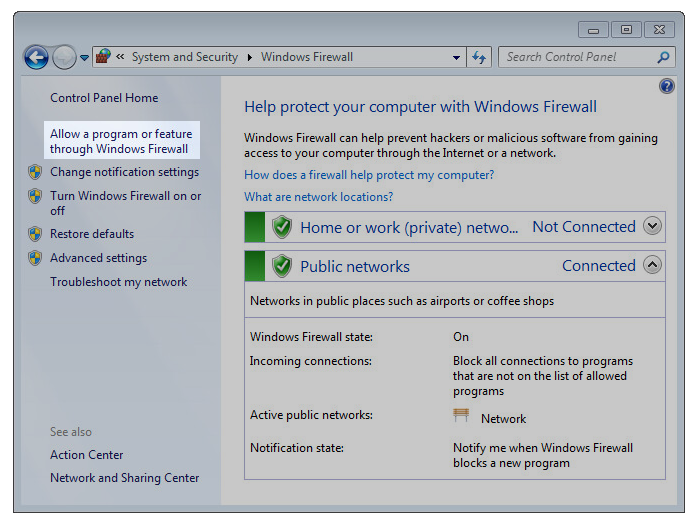Click the See also heading
Image resolution: width=696 pixels, height=527 pixels.
71,432
